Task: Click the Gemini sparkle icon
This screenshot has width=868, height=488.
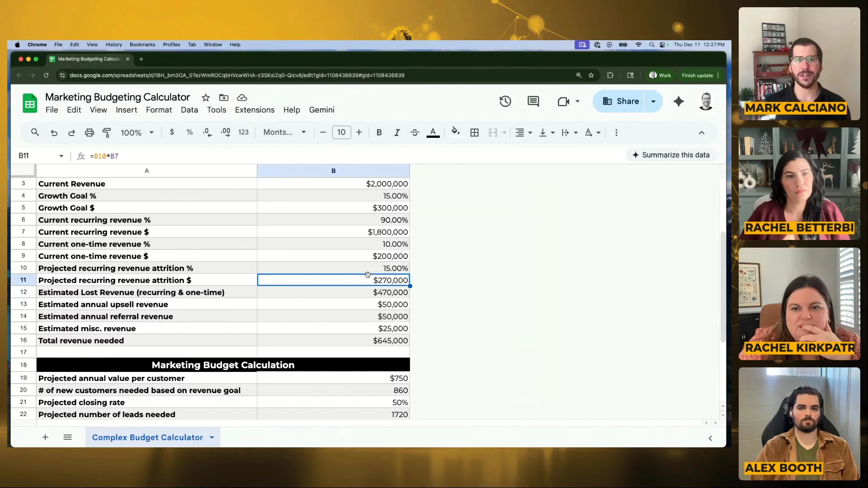Action: [x=678, y=101]
